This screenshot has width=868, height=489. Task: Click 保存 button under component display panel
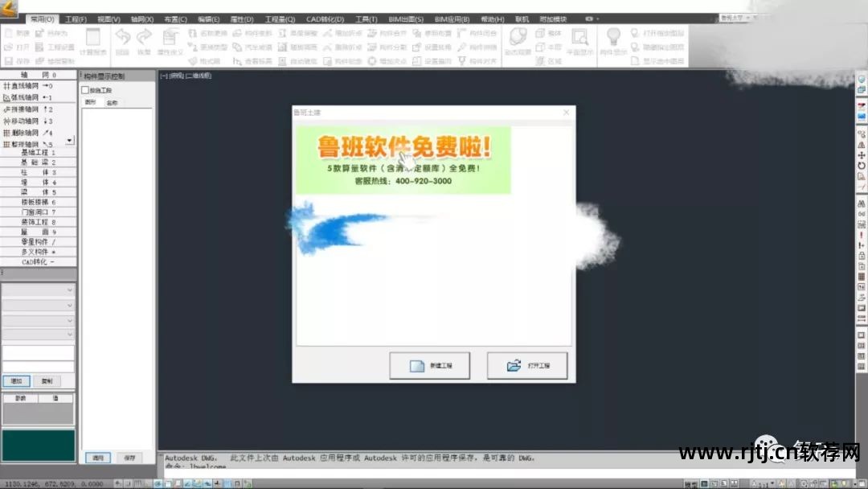pos(129,458)
